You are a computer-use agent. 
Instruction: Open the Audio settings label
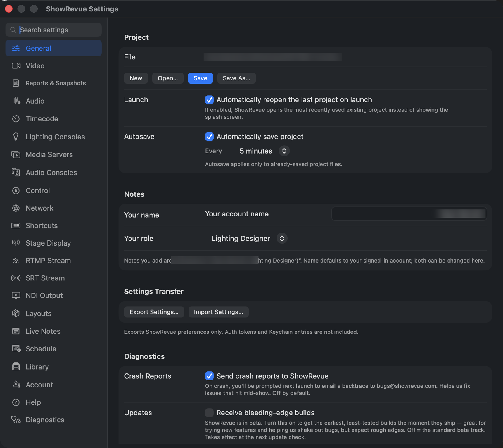(x=35, y=101)
